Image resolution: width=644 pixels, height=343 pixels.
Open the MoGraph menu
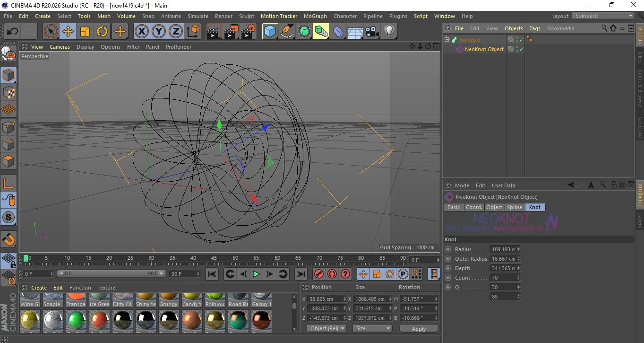315,16
